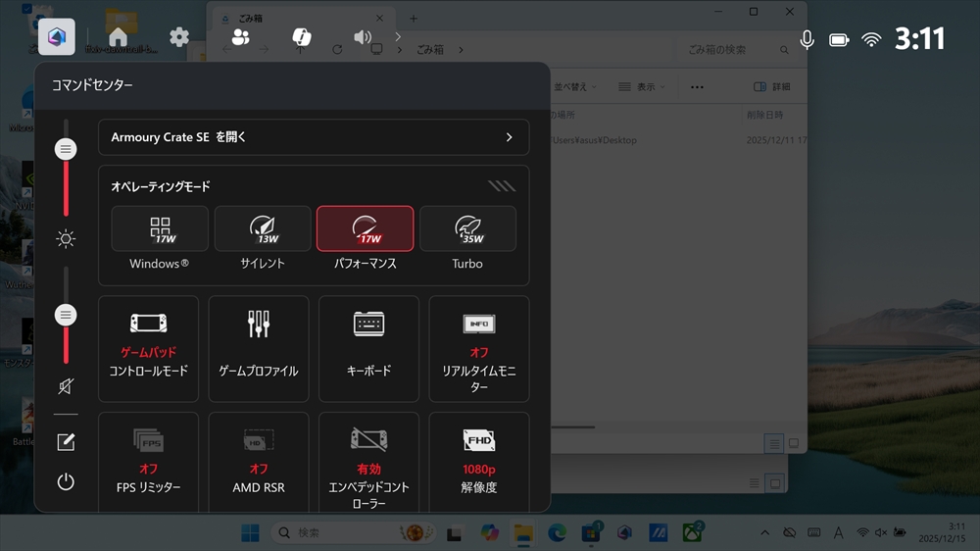Open Task View on the taskbar
The width and height of the screenshot is (980, 551).
[454, 533]
